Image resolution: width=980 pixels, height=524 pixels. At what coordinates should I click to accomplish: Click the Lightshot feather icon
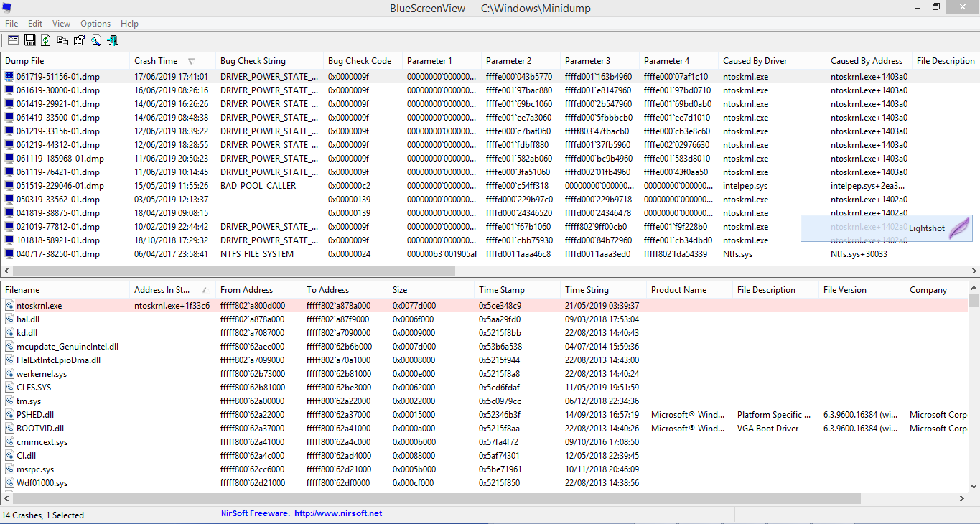click(x=958, y=228)
